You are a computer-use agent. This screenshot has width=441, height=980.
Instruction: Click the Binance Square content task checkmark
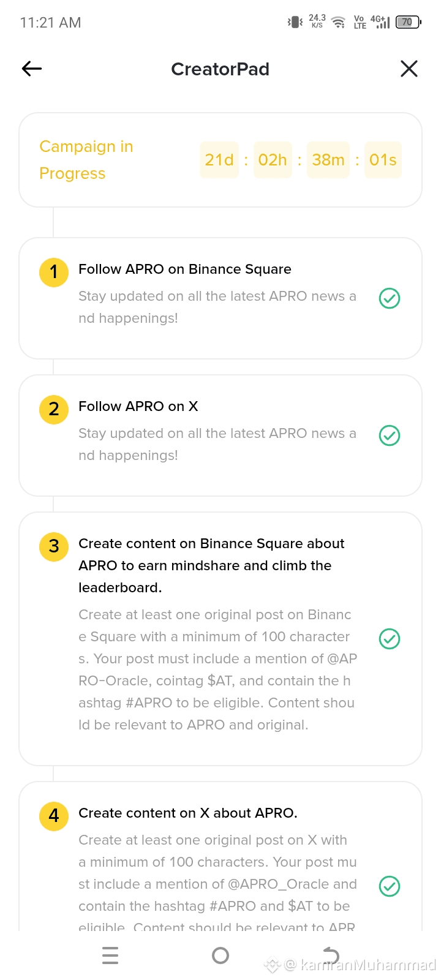pyautogui.click(x=390, y=639)
